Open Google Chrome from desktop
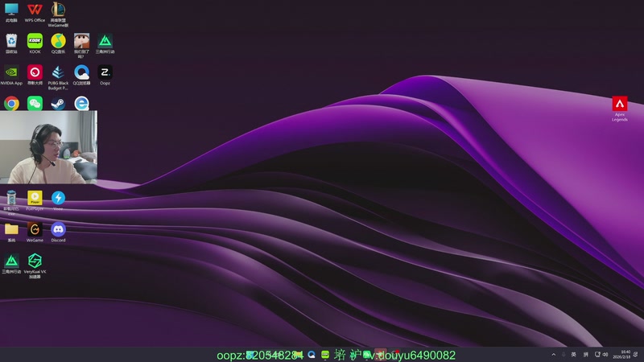The image size is (644, 362). tap(11, 104)
